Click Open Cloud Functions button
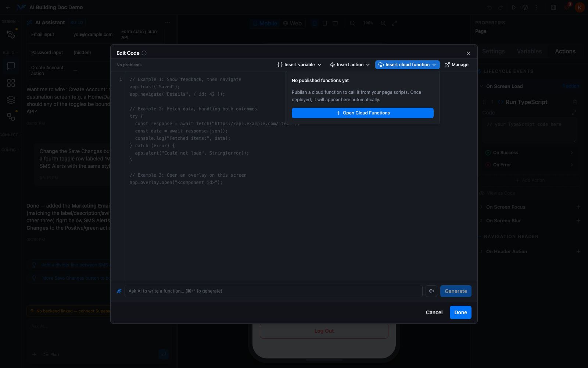 point(363,113)
